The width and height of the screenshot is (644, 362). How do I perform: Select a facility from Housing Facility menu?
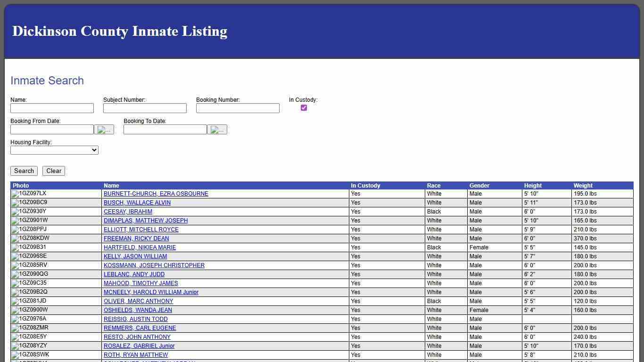click(54, 150)
